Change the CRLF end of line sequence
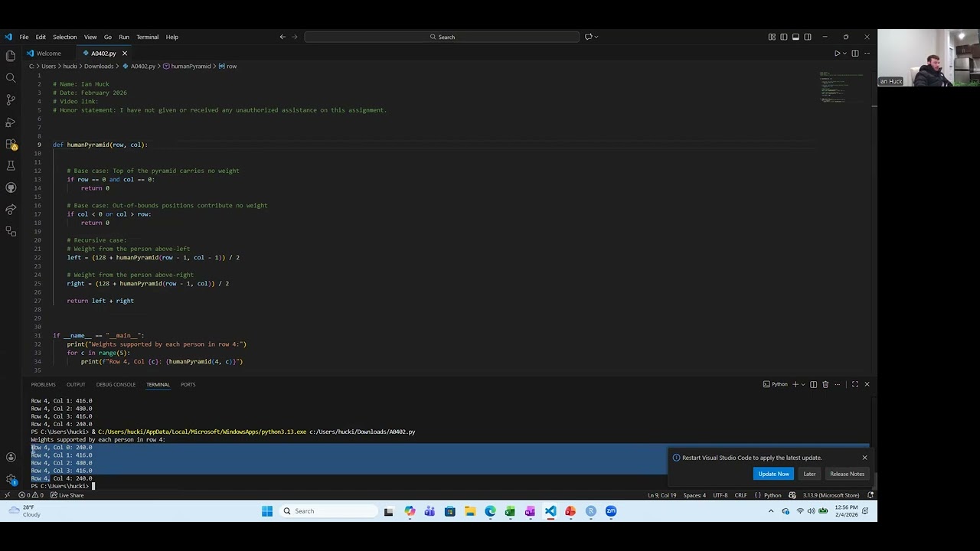980x551 pixels. point(740,495)
